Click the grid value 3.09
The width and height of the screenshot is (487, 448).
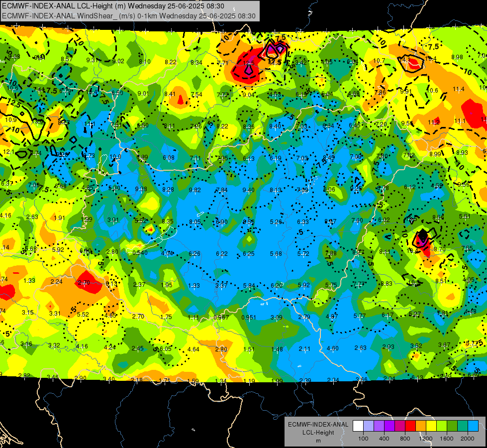(x=277, y=318)
